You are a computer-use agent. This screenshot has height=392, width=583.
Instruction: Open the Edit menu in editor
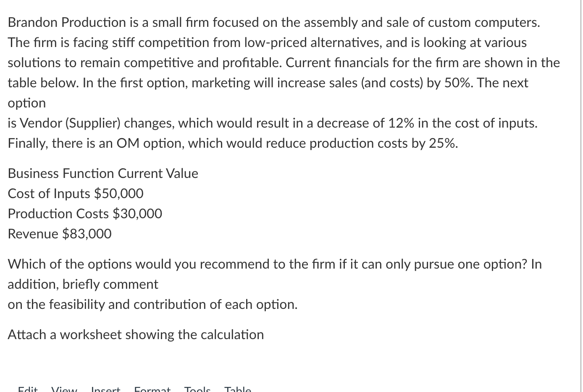(x=28, y=389)
